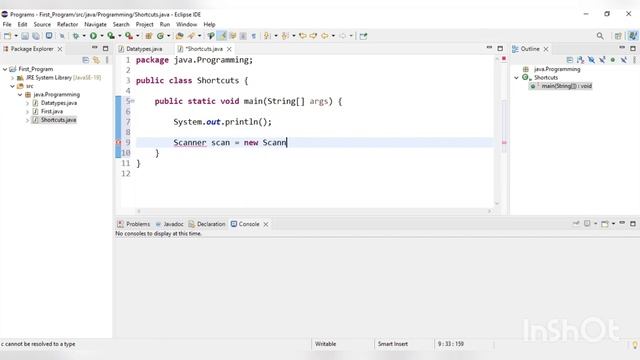Switch to the Problems tab
Viewport: 640px width, 360px height.
coord(133,224)
